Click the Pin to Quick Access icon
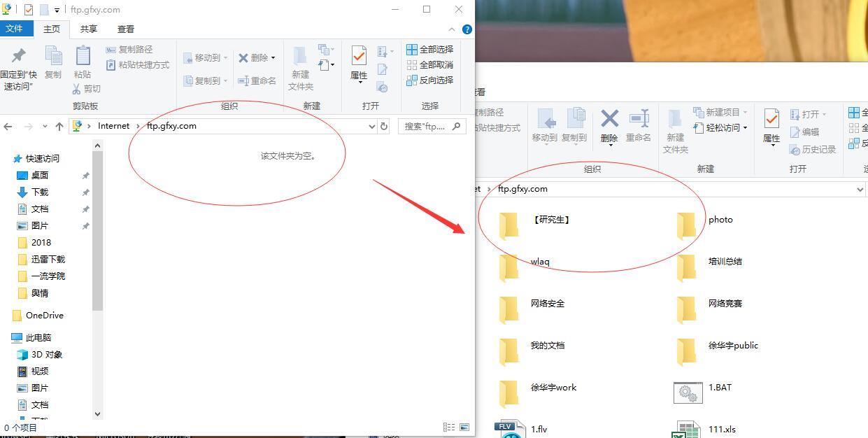The image size is (868, 438). (19, 56)
